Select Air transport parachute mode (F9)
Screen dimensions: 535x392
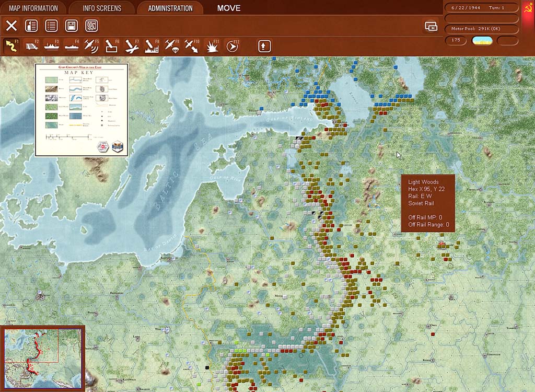[x=171, y=46]
